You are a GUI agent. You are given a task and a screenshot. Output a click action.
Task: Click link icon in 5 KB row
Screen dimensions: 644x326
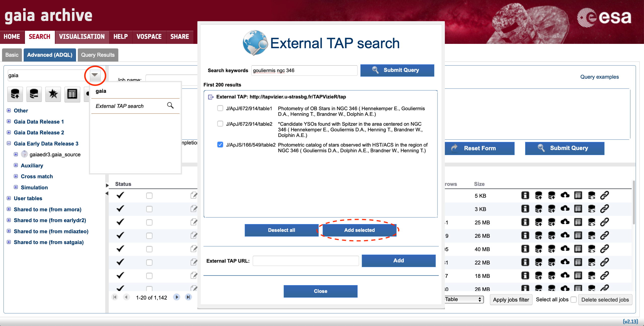[604, 195]
